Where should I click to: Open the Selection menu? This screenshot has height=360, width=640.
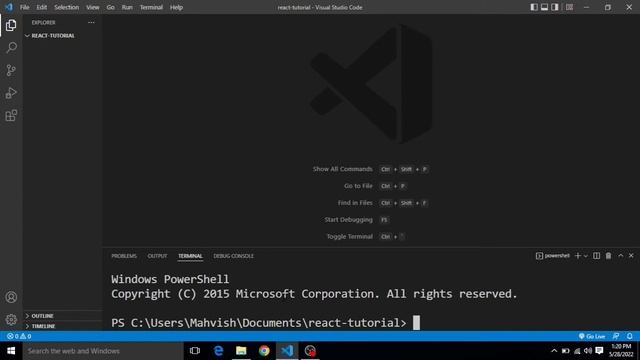click(67, 7)
